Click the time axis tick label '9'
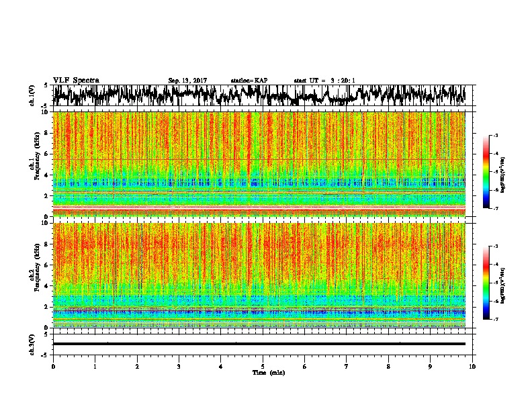Viewport: 532px width, 411px height. [430, 367]
